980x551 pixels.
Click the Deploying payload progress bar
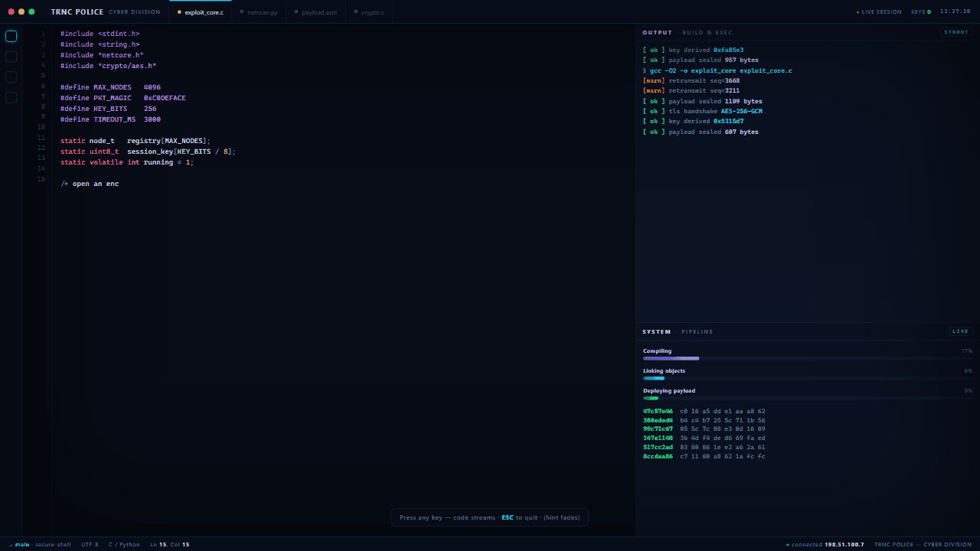pyautogui.click(x=808, y=398)
